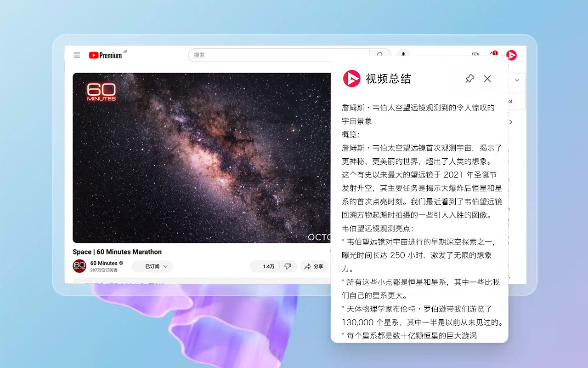Click the pink extension icon in the toolbar
588x368 pixels.
pos(512,55)
